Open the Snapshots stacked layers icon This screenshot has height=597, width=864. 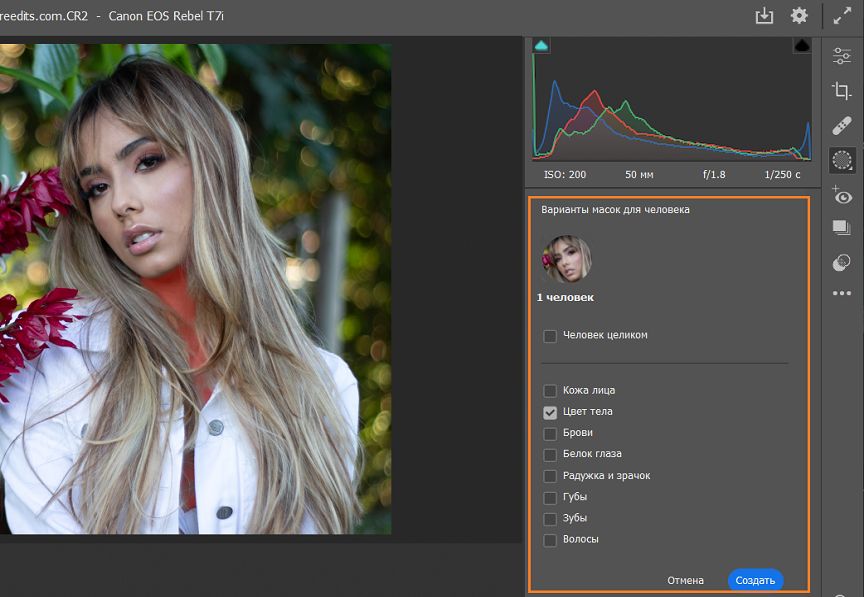pyautogui.click(x=841, y=227)
